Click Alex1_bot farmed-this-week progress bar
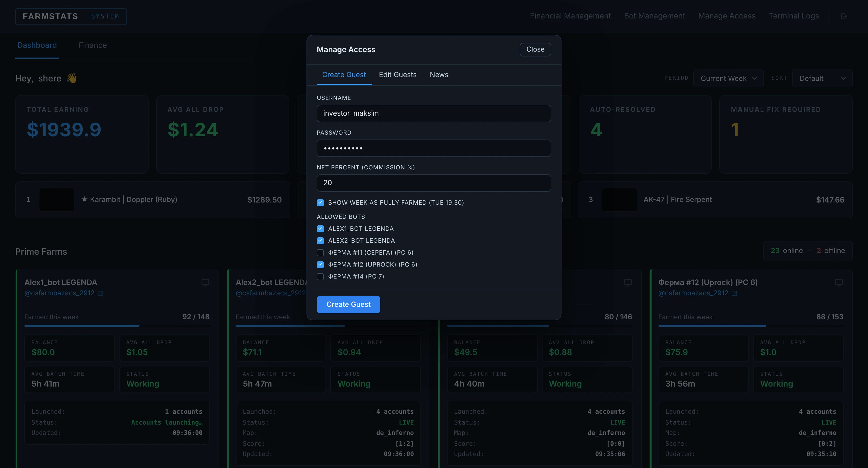 117,326
